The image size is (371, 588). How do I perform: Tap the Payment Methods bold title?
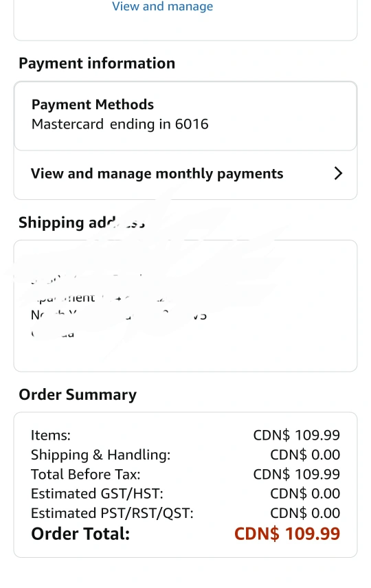[93, 104]
